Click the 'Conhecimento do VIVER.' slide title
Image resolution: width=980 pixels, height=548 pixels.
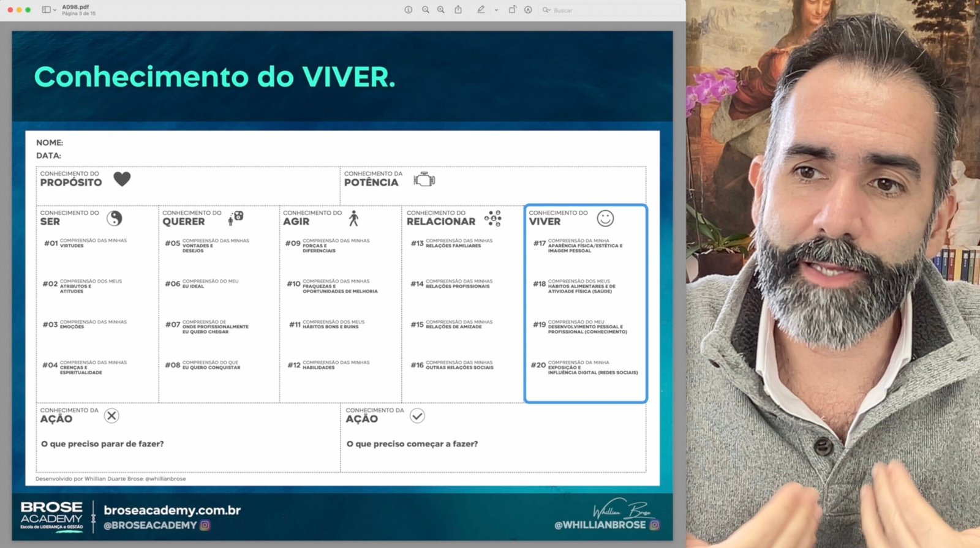215,77
